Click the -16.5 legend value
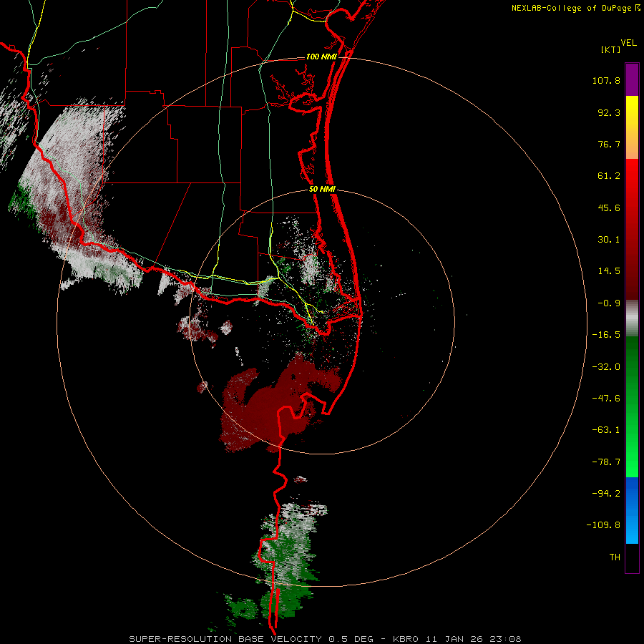The image size is (644, 644). coord(606,335)
